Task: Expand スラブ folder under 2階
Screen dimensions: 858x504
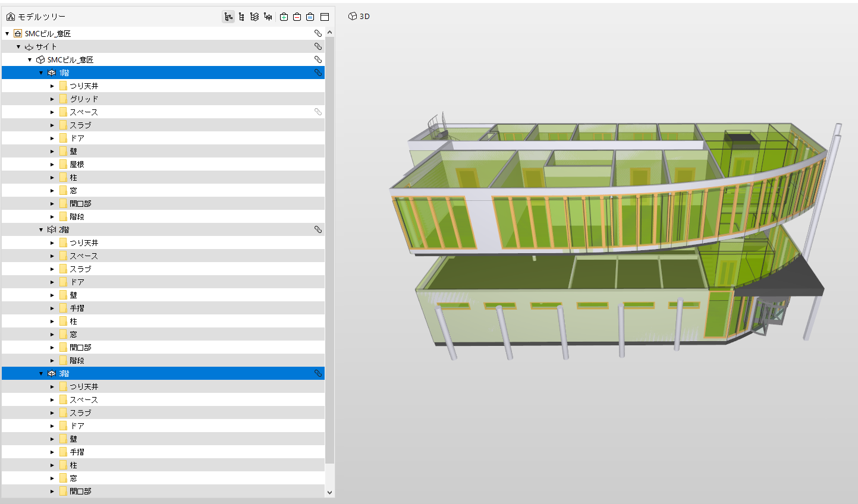Action: [52, 269]
